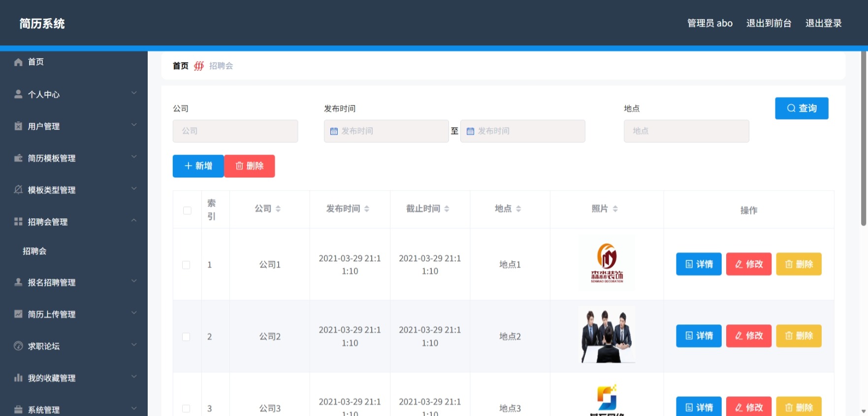The width and height of the screenshot is (868, 416).
Task: Click the chart icon beside 简历上传管理
Action: [18, 314]
